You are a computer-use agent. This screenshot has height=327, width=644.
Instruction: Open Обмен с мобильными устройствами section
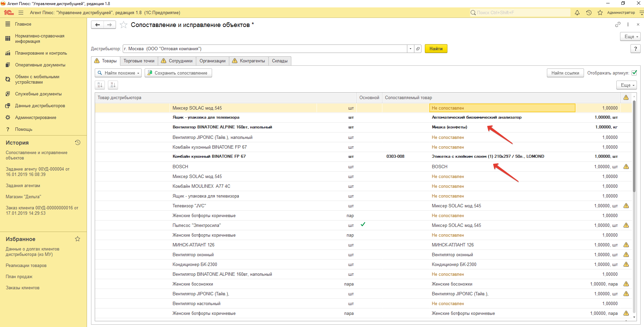pos(37,80)
